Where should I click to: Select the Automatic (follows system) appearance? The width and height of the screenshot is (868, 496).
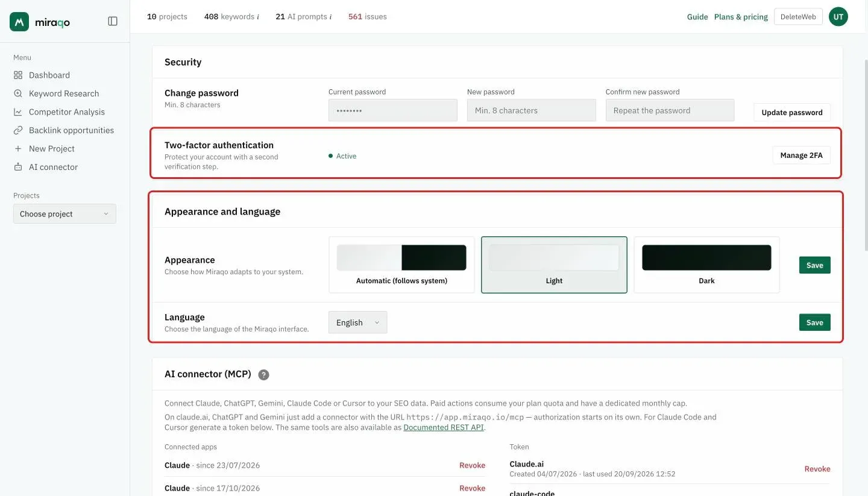(401, 265)
